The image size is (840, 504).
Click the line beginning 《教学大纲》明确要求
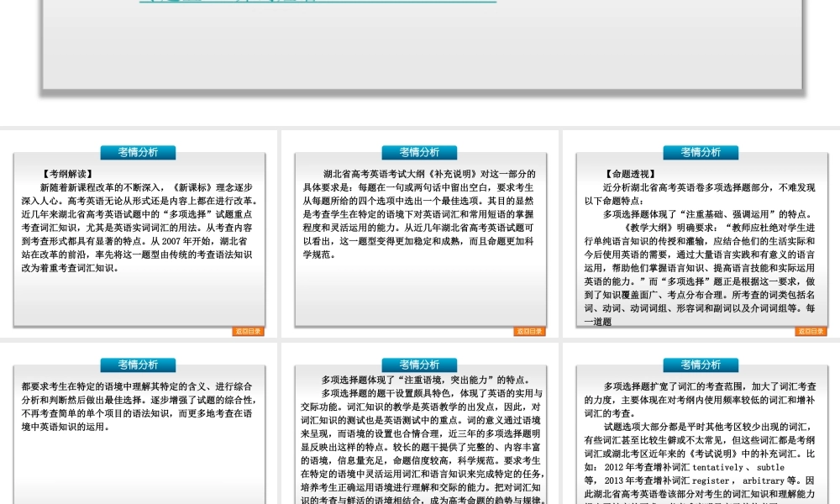719,228
